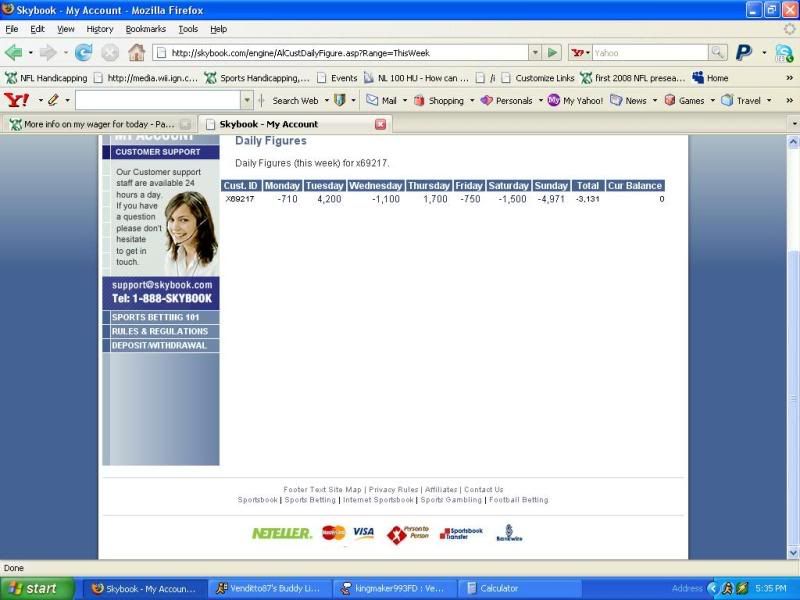Viewport: 800px width, 600px height.
Task: Click the browser Back arrow button
Action: [14, 53]
